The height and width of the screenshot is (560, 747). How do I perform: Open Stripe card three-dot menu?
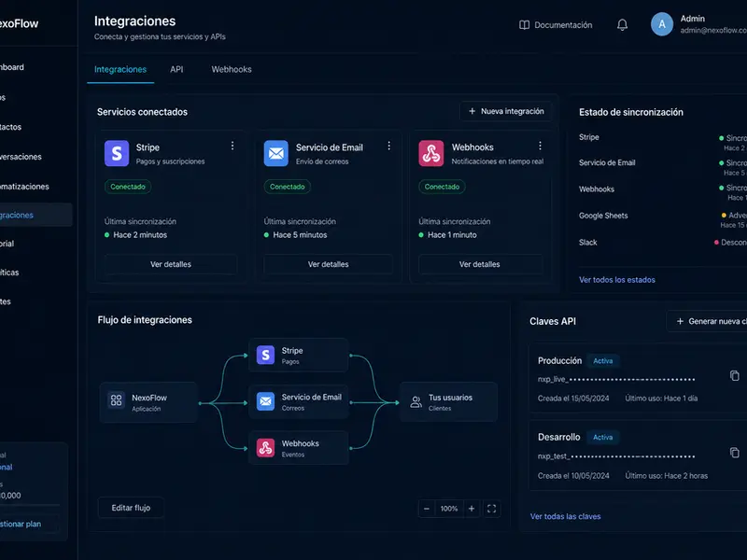pos(233,146)
